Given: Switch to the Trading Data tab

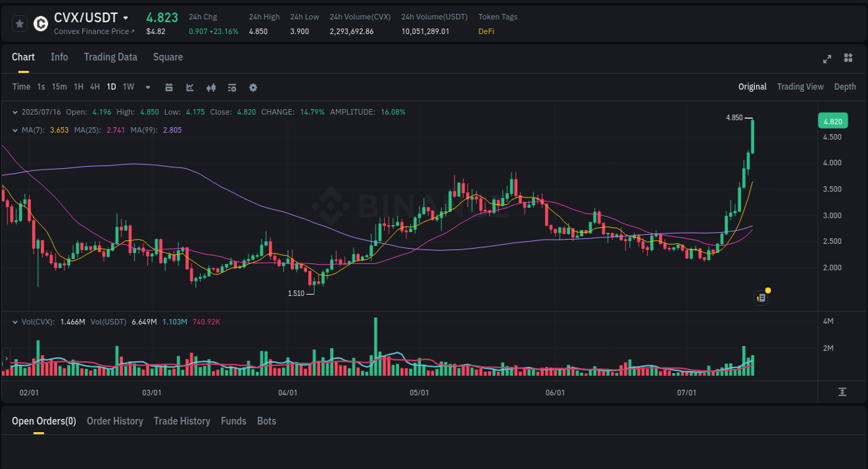Looking at the screenshot, I should [110, 57].
